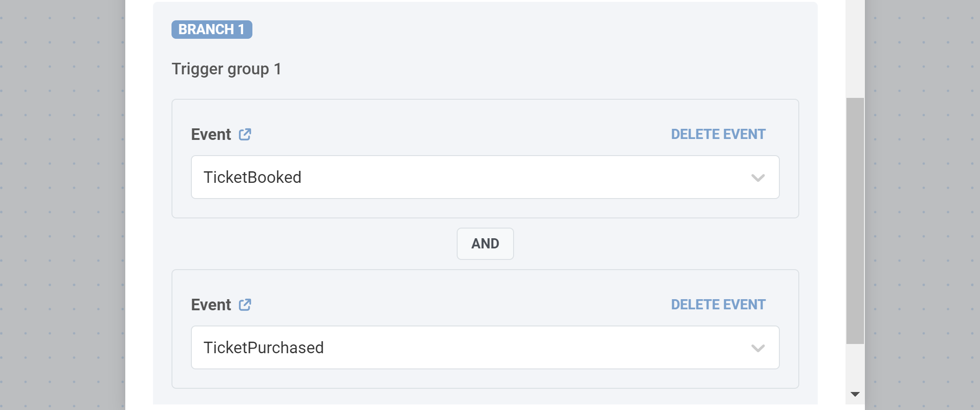Delete the TicketPurchased event

click(x=718, y=305)
